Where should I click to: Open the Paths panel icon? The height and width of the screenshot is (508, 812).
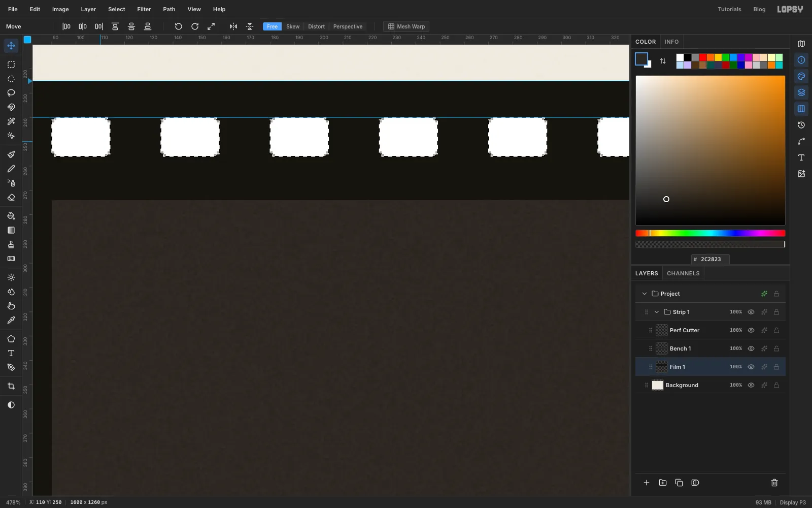click(801, 141)
